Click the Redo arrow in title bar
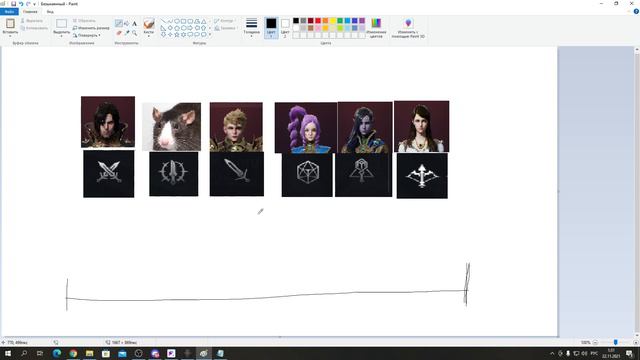Screen dimensions: 640x360 click(x=28, y=4)
